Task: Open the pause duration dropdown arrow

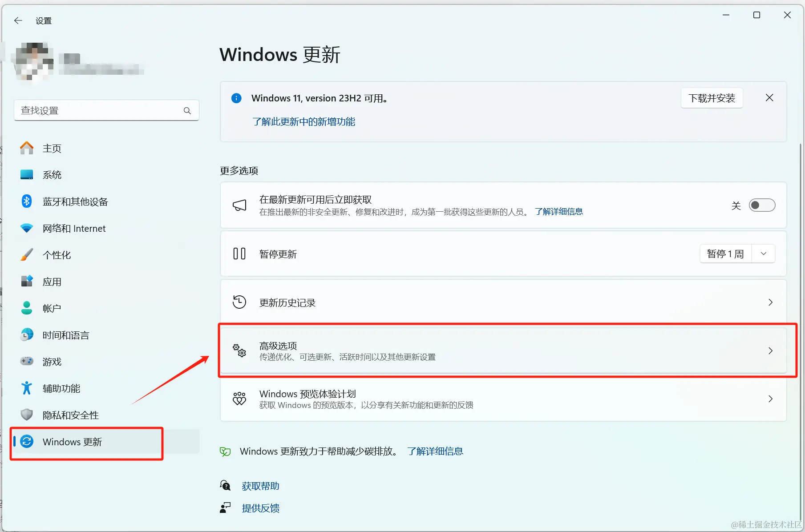Action: tap(764, 254)
